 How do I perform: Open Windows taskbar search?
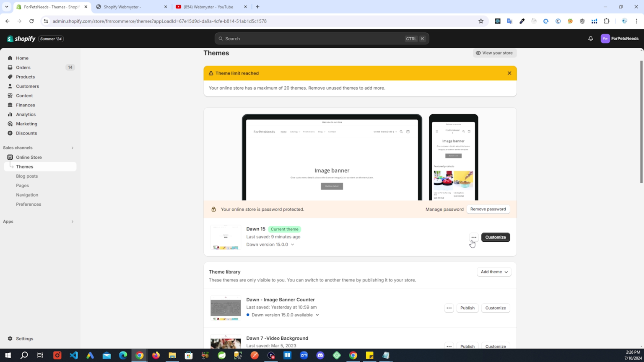click(24, 355)
